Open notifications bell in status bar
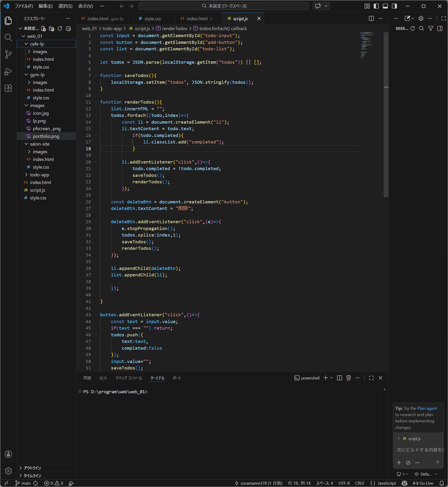 (x=441, y=483)
